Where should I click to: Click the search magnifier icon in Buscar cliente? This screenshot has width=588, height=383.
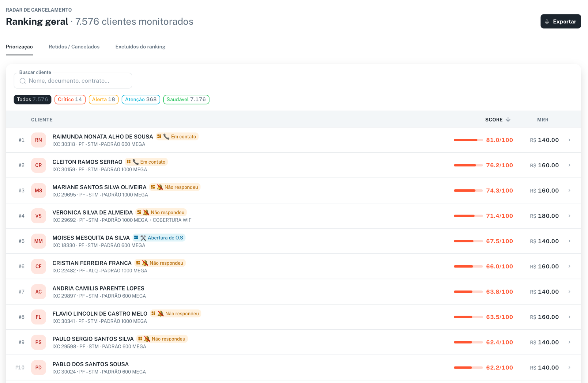pyautogui.click(x=23, y=81)
